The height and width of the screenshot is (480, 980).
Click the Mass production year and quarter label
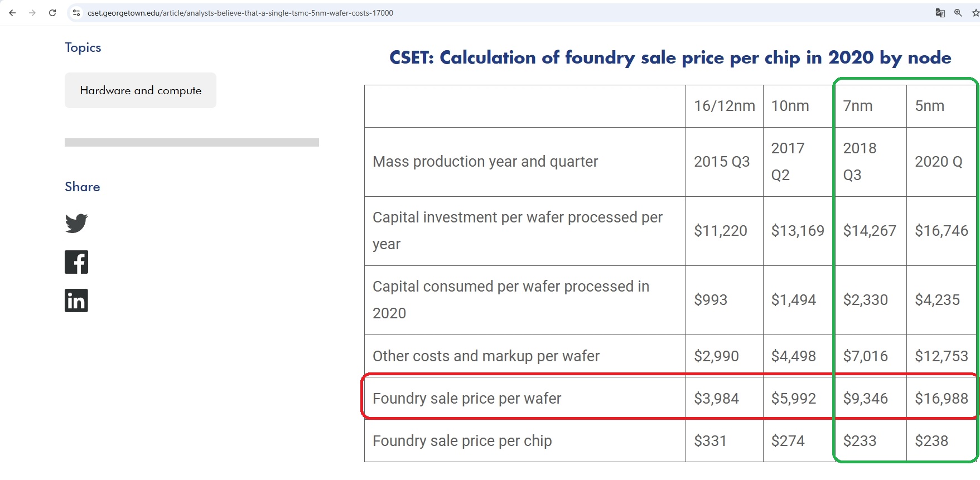(485, 162)
